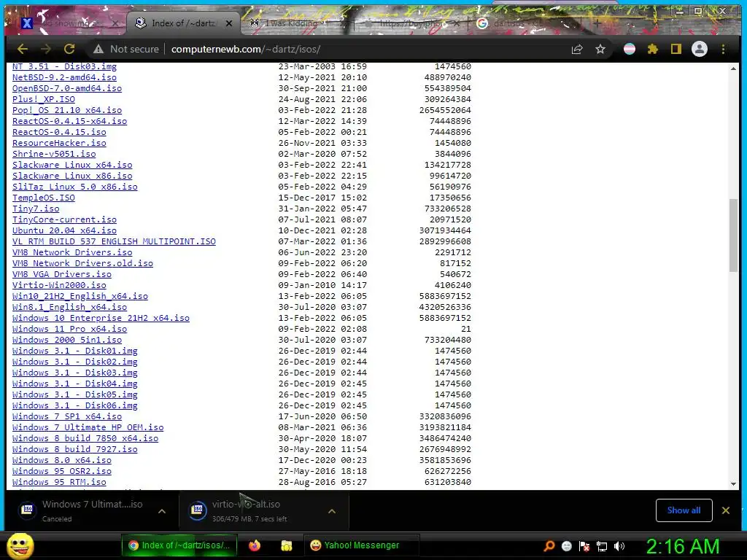Expand options for Windows 7 Ultimat download

click(x=162, y=511)
